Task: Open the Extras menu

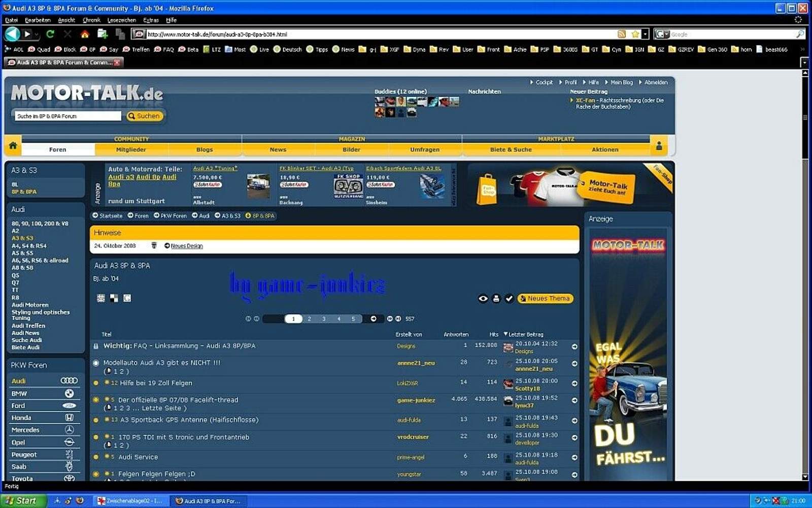Action: [151, 20]
